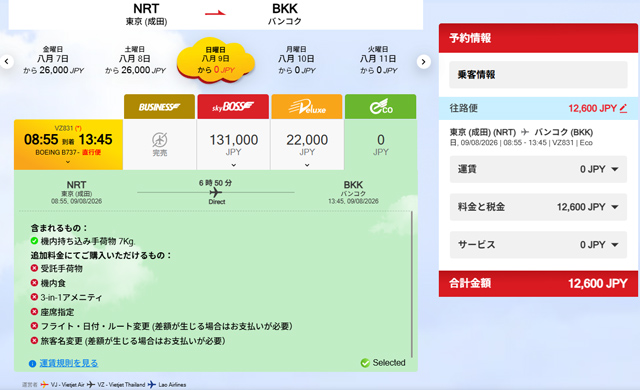Click the red route arrow NRT to BKK
Screen dimensions: 640x390
tap(215, 13)
